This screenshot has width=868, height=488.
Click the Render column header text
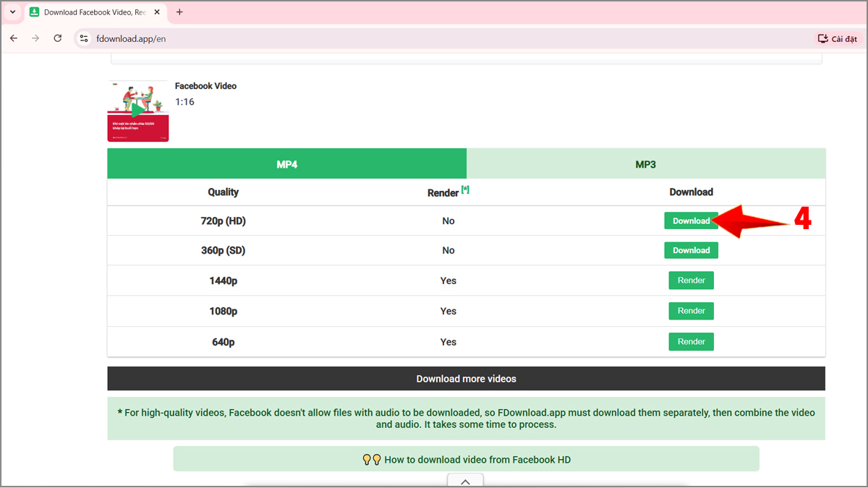(443, 193)
